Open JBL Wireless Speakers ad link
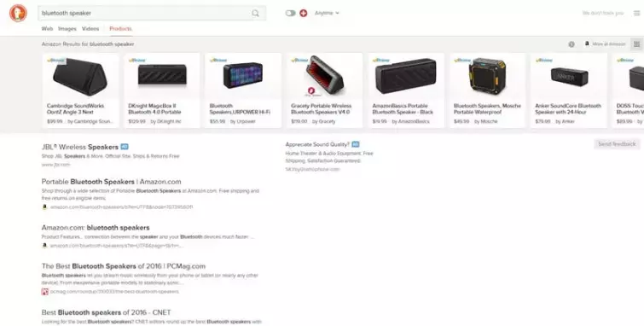Image resolution: width=644 pixels, height=326 pixels. [79, 147]
